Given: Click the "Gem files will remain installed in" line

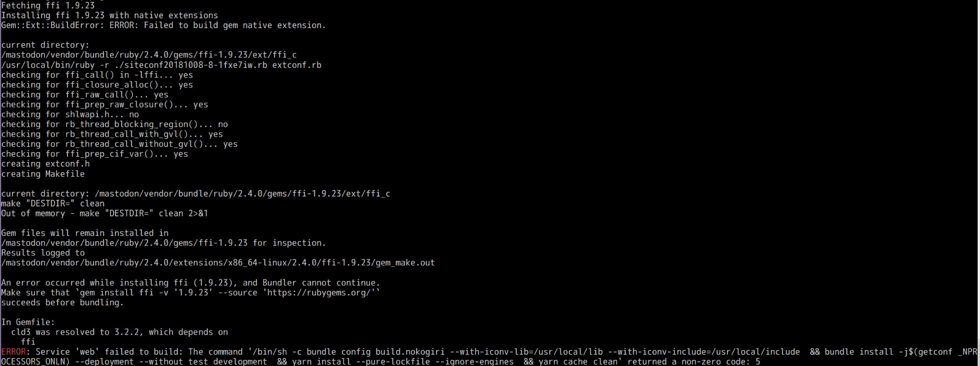Looking at the screenshot, I should tap(85, 233).
